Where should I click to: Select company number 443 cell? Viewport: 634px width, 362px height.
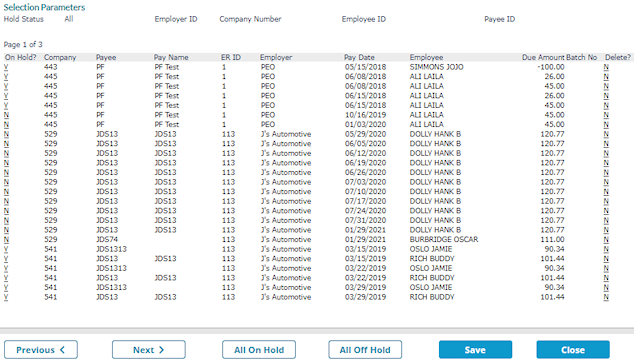click(51, 67)
